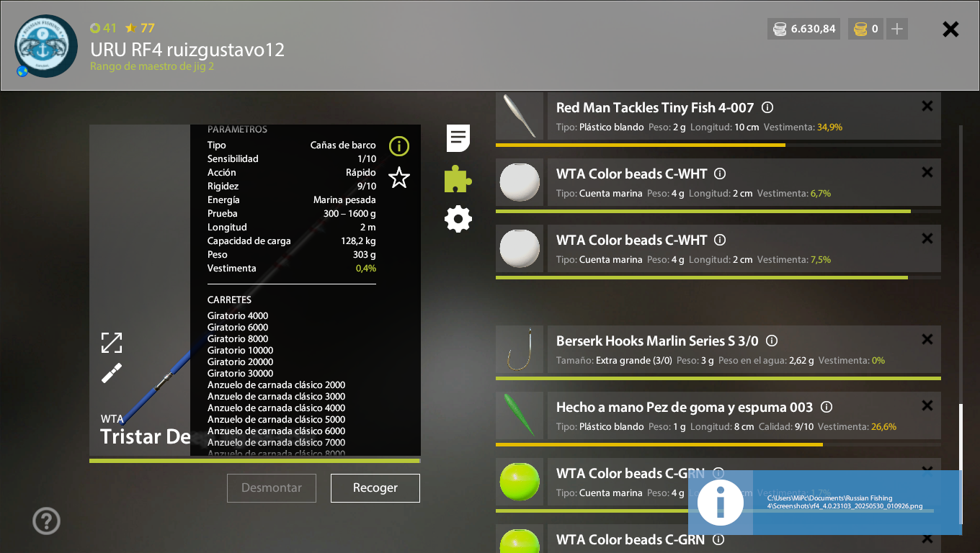Select Berserk hook thumbnail
The image size is (980, 553).
(x=520, y=349)
